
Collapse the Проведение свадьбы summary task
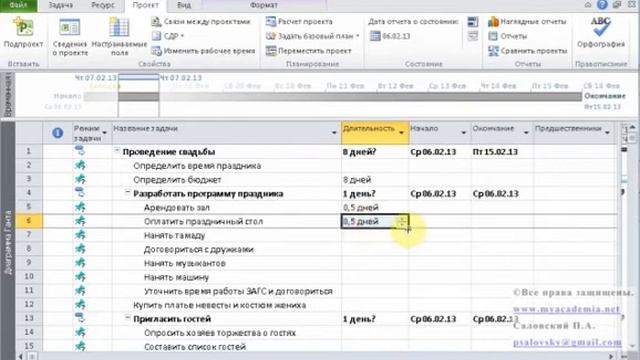pyautogui.click(x=117, y=151)
